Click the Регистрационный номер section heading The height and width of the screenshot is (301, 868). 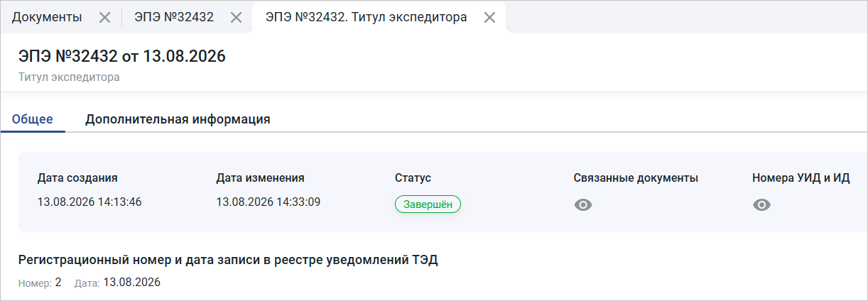228,261
